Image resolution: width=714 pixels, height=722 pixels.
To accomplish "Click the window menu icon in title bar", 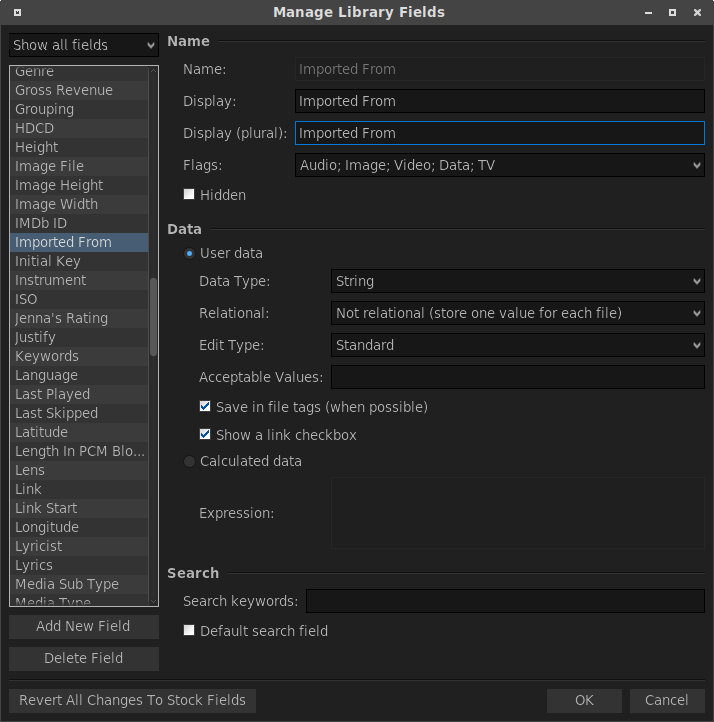I will point(18,13).
